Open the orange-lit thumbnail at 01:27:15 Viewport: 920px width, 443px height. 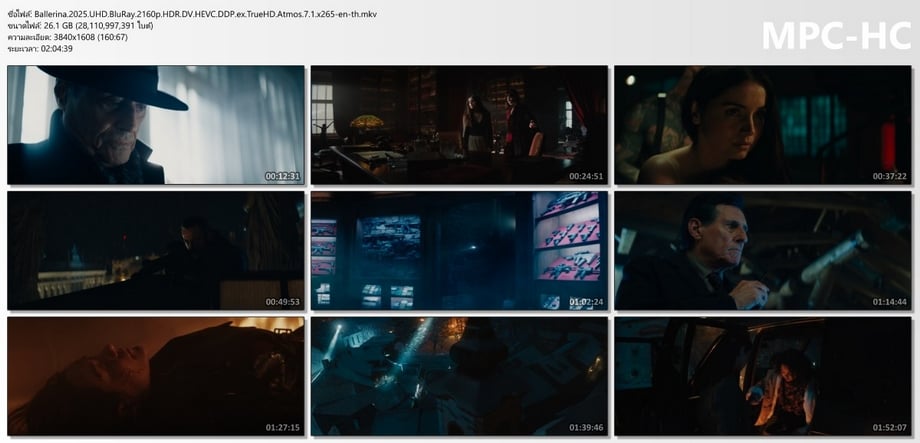coord(155,376)
